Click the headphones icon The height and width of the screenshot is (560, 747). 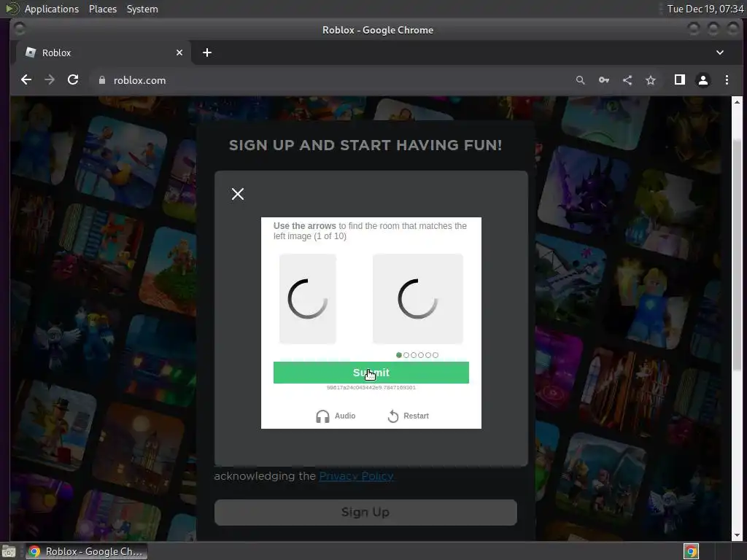pyautogui.click(x=322, y=416)
